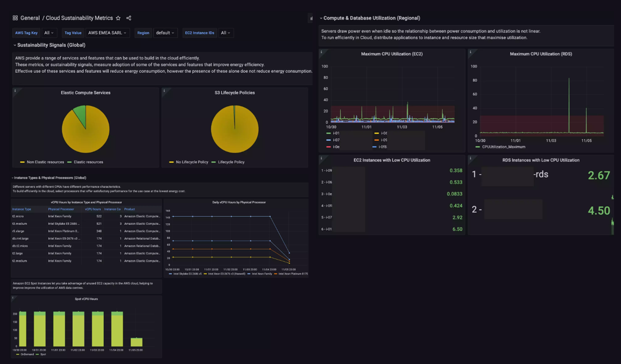Open the dashboards grid icon beside General
The image size is (621, 364).
click(x=15, y=18)
